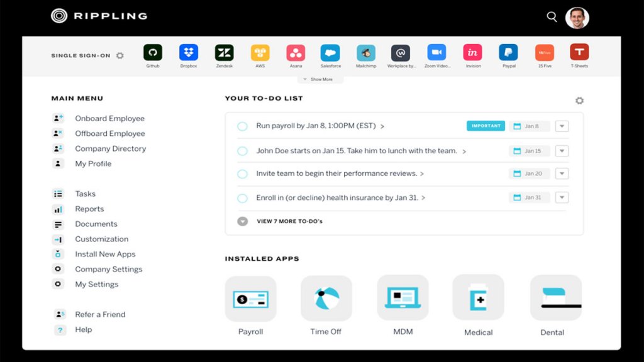The image size is (644, 362).
Task: Launch the AWS app icon
Action: (x=260, y=53)
